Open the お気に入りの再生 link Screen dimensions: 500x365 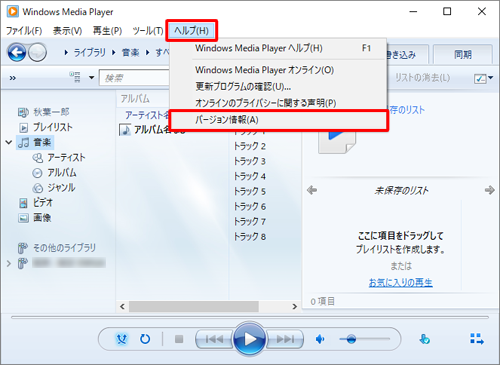click(400, 283)
